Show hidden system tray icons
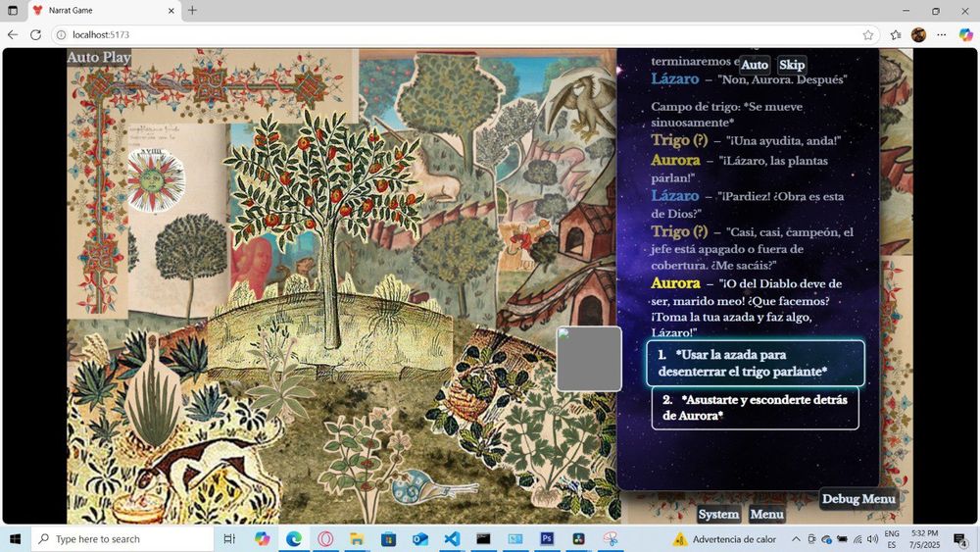Viewport: 980px width, 552px height. 796,539
